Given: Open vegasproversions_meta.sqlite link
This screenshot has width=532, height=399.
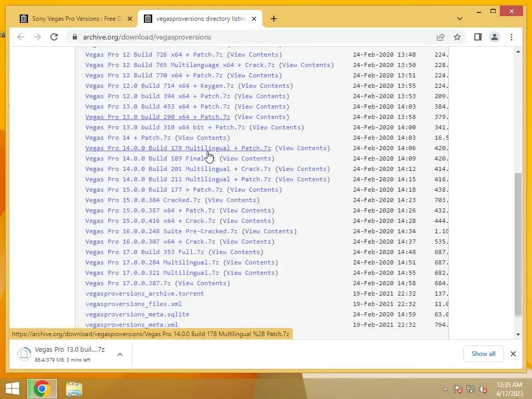Looking at the screenshot, I should (x=137, y=314).
